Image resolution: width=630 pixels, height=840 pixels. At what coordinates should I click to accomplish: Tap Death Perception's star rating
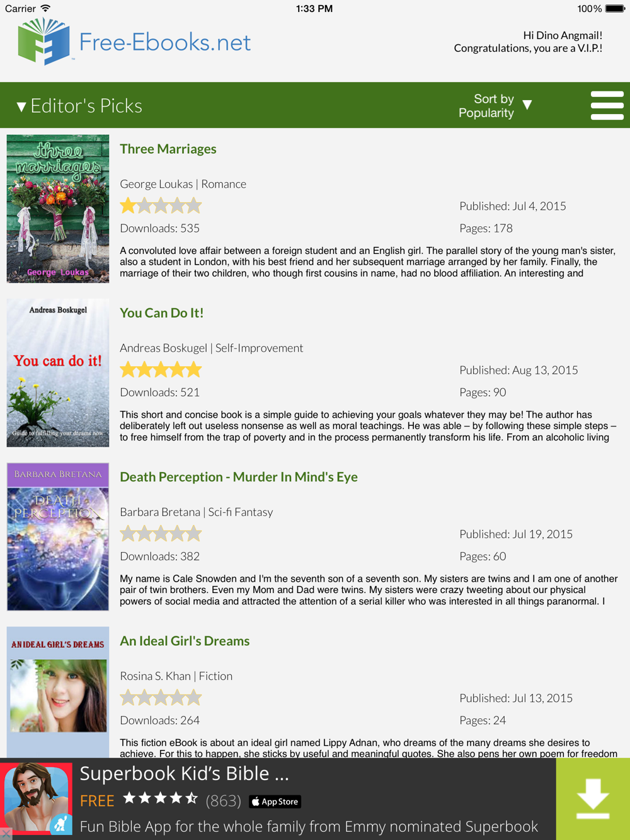161,534
